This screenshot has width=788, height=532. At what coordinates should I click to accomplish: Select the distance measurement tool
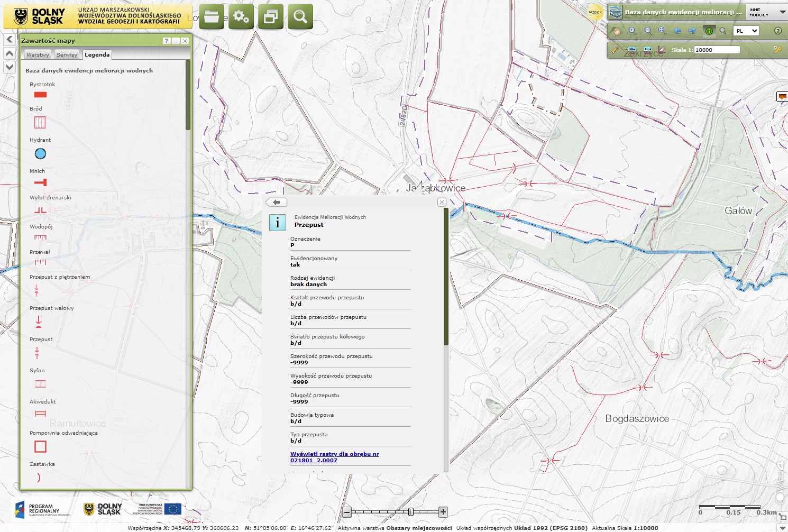click(632, 50)
